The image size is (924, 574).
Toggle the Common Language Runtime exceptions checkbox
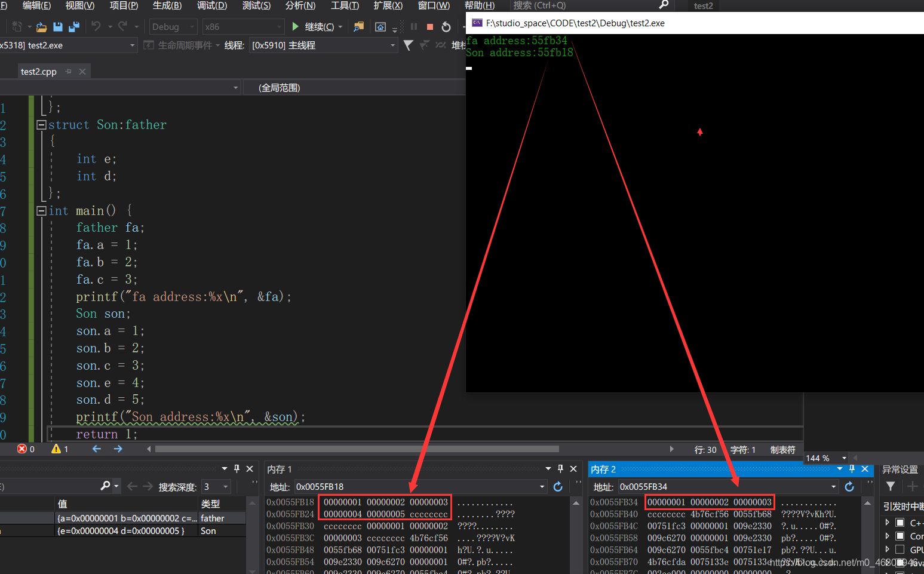pyautogui.click(x=900, y=536)
